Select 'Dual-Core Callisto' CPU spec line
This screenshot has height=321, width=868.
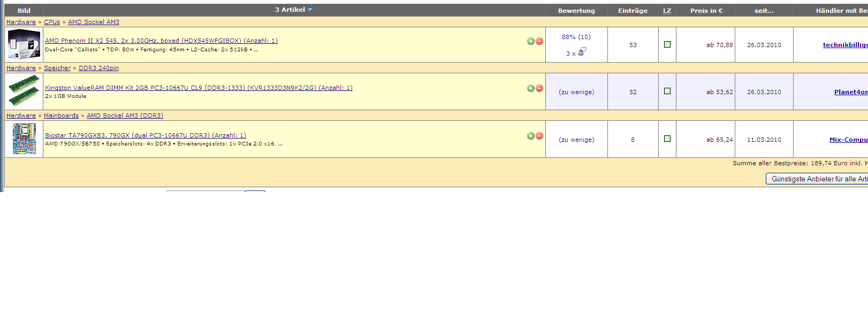pos(152,49)
